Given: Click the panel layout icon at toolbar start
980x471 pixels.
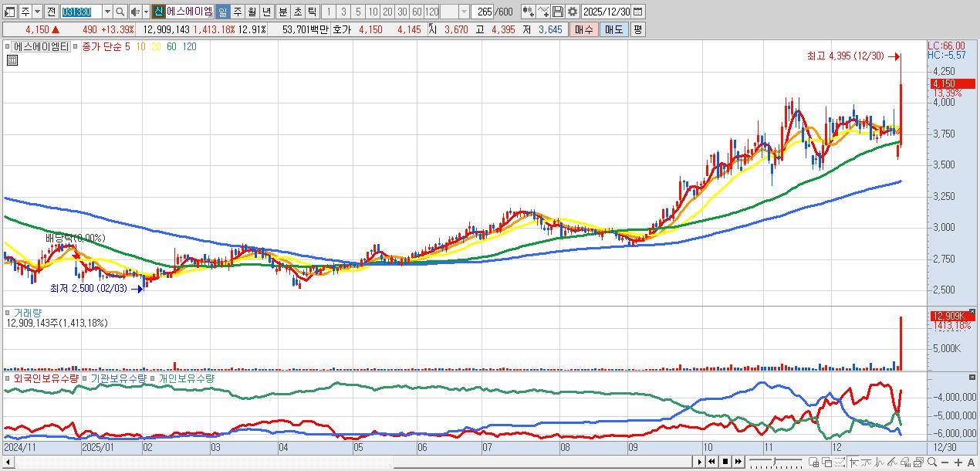Looking at the screenshot, I should pos(10,12).
